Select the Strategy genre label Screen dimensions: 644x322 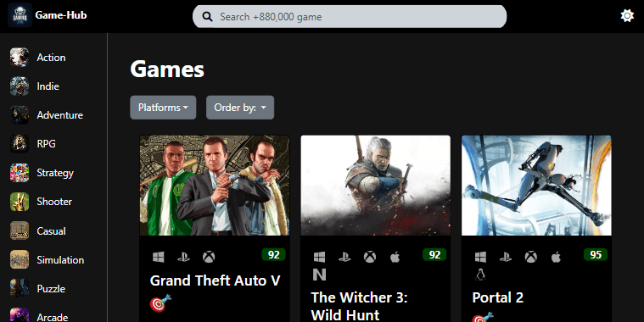click(x=55, y=173)
